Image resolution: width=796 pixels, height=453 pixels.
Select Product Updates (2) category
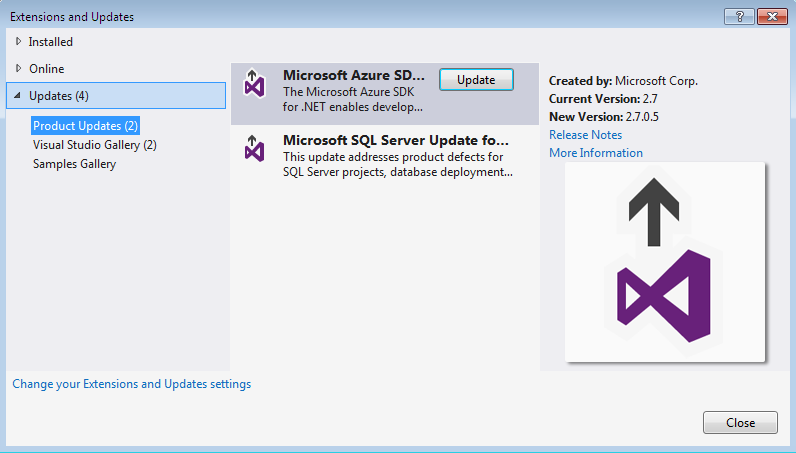pyautogui.click(x=85, y=126)
